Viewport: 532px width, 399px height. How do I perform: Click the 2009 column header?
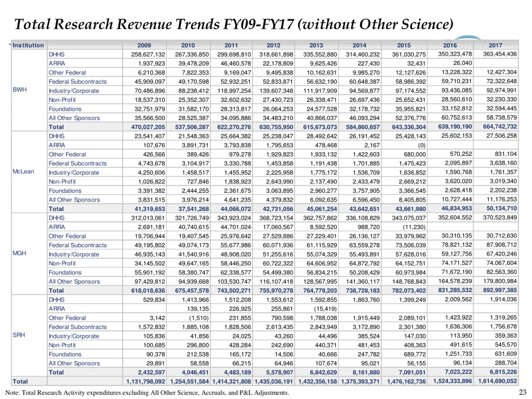click(x=144, y=45)
